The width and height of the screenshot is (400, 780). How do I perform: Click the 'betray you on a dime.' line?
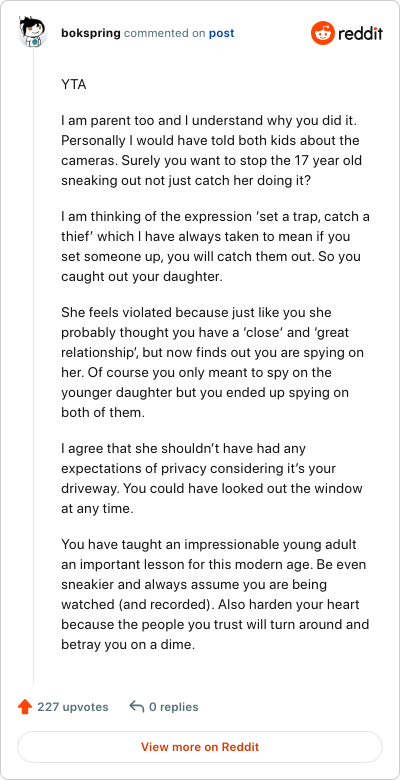pos(127,645)
